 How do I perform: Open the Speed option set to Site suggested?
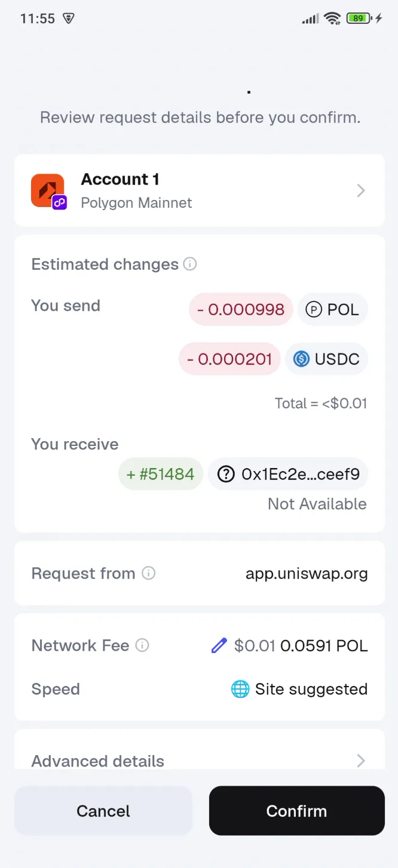pyautogui.click(x=311, y=689)
